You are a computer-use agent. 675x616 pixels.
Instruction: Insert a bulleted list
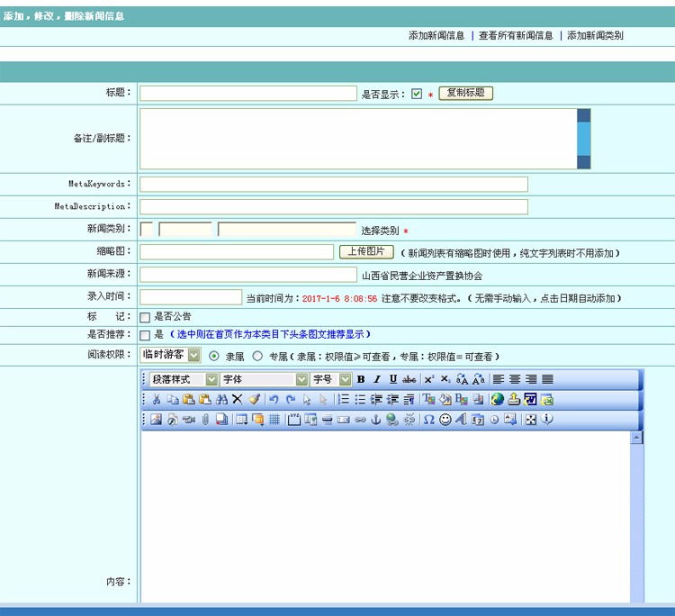[x=360, y=399]
